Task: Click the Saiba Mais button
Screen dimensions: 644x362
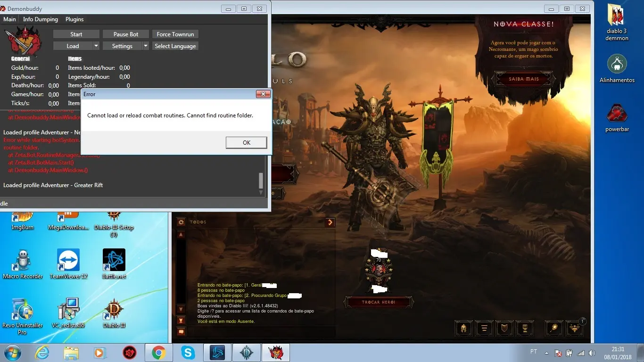Action: (524, 79)
